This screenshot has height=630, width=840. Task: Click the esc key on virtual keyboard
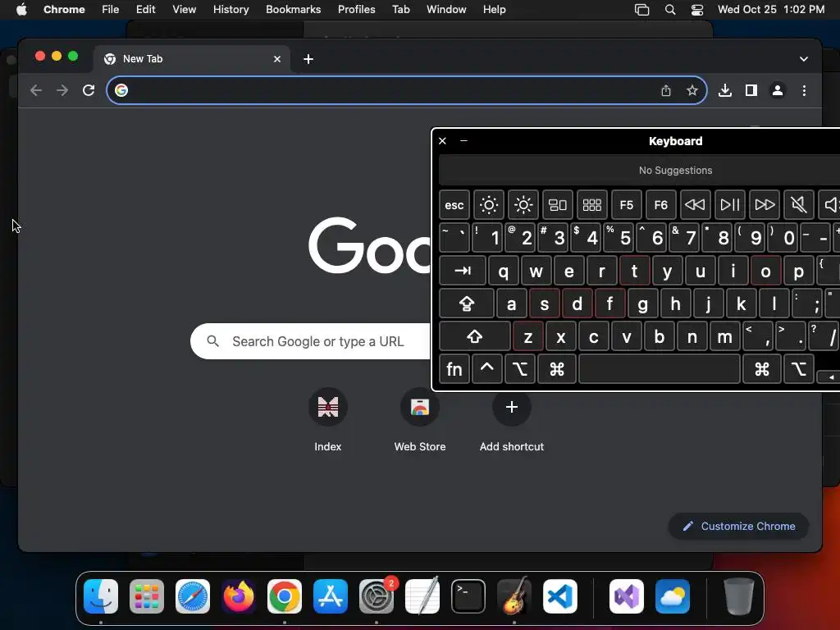pyautogui.click(x=454, y=204)
